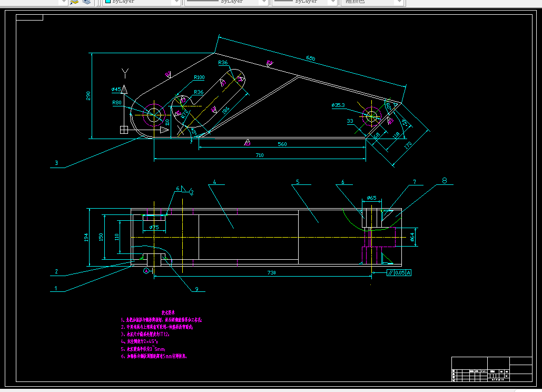Click the Y axis label of UCS

(x=125, y=73)
